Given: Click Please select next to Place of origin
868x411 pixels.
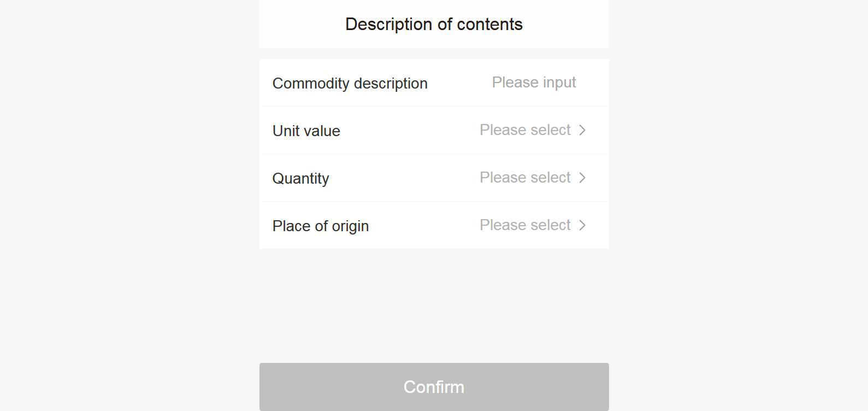Looking at the screenshot, I should coord(525,225).
